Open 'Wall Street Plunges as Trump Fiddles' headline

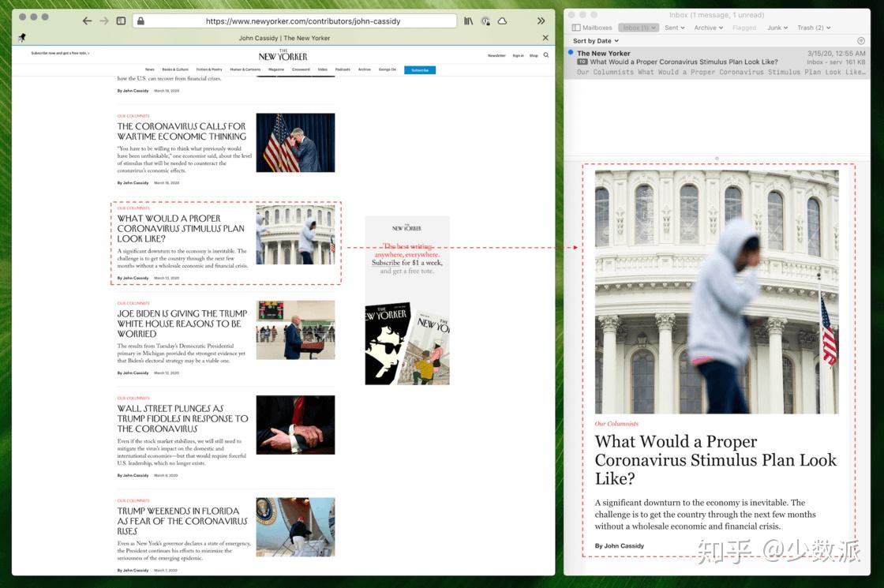click(x=182, y=418)
